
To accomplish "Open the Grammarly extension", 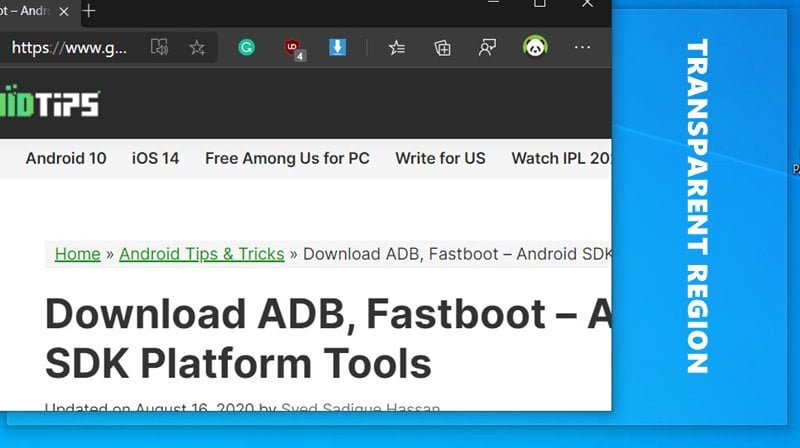I will pos(246,47).
